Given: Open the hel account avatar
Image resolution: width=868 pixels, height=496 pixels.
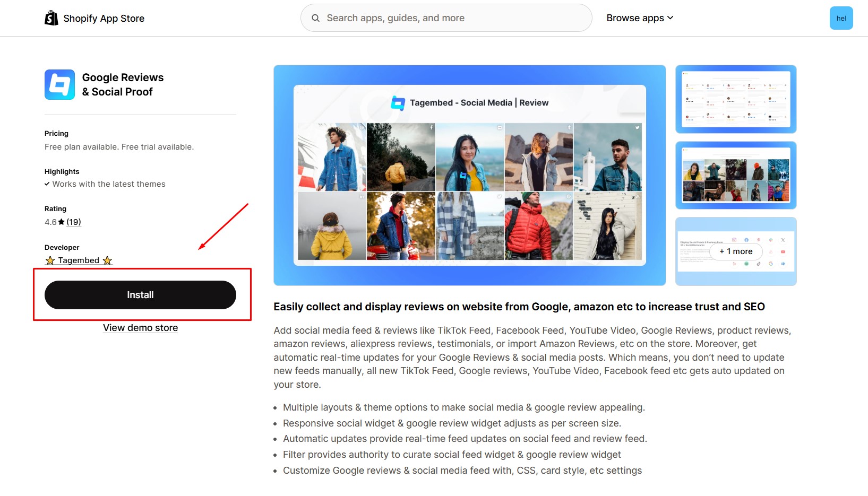Looking at the screenshot, I should pos(841,18).
